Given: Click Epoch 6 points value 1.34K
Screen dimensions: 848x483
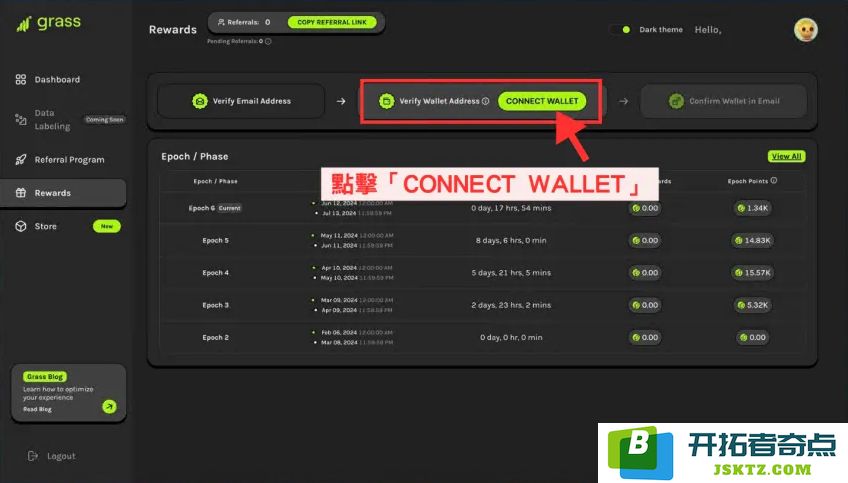Looking at the screenshot, I should [x=752, y=208].
